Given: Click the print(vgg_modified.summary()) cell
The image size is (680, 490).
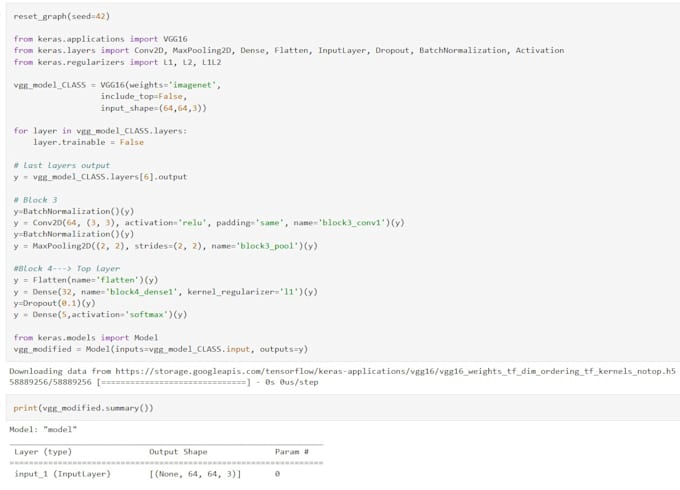Looking at the screenshot, I should (83, 408).
